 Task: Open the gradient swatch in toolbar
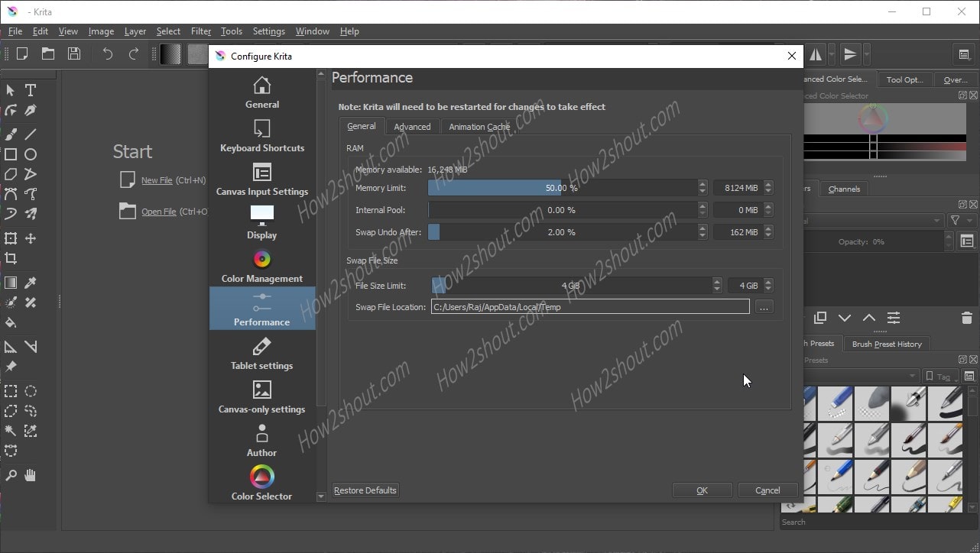coord(170,53)
